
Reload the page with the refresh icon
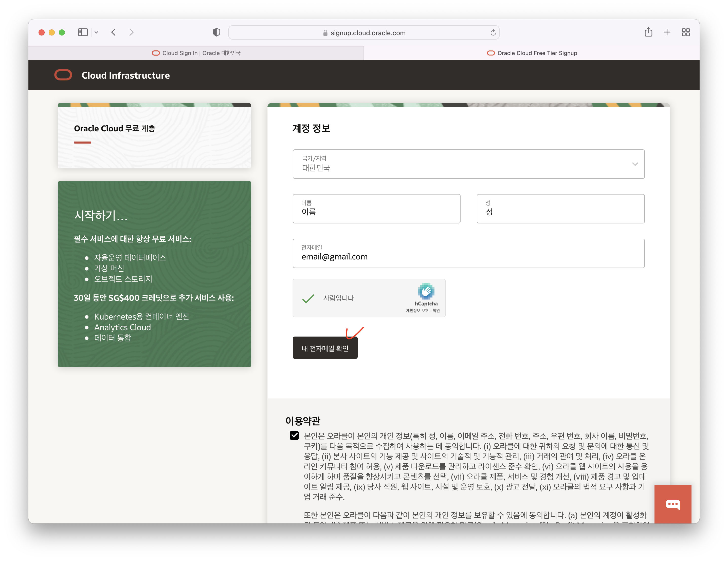point(493,33)
